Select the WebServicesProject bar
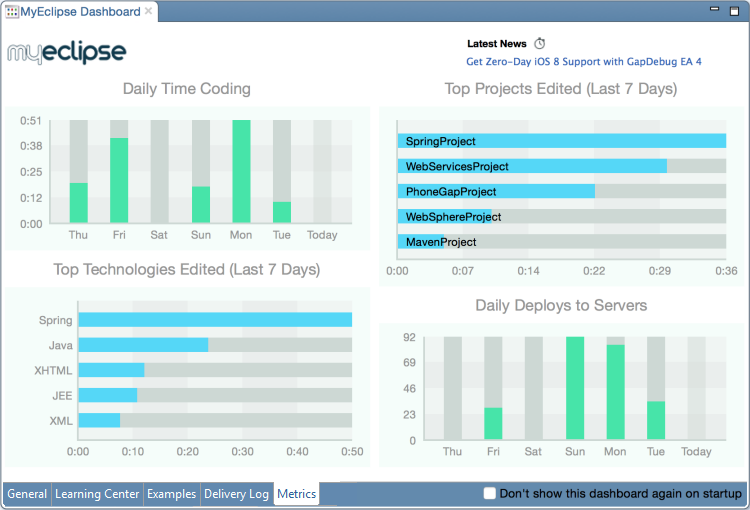 point(532,166)
